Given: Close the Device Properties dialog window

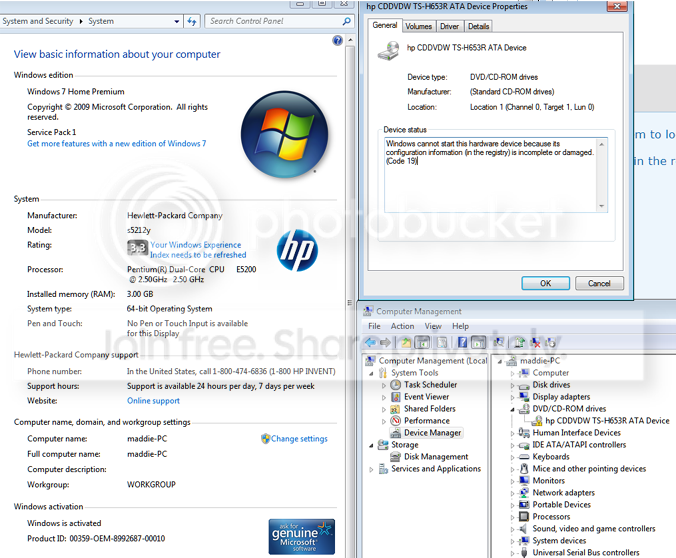Looking at the screenshot, I should [x=617, y=6].
